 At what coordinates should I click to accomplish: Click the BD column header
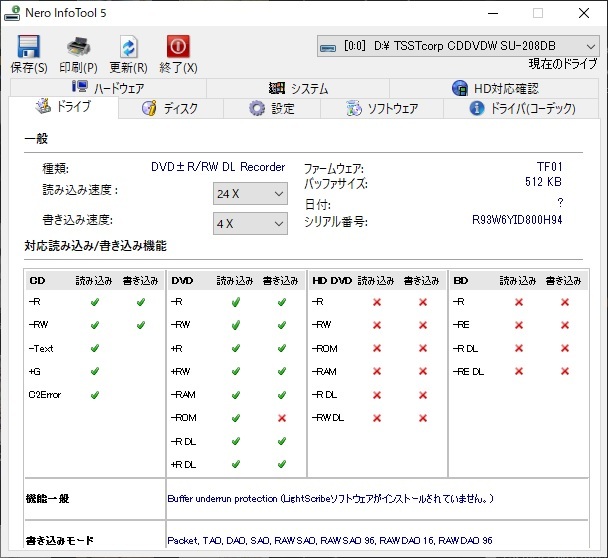click(x=461, y=281)
